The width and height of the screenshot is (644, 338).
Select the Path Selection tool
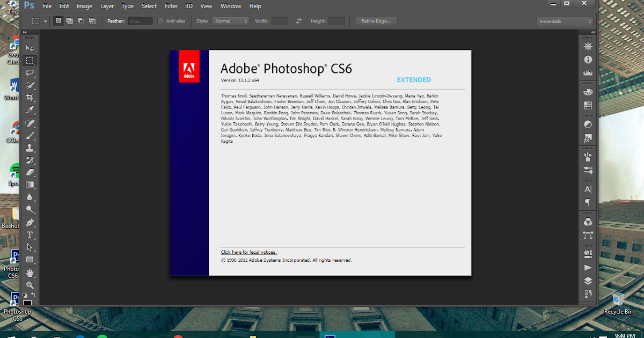[30, 247]
